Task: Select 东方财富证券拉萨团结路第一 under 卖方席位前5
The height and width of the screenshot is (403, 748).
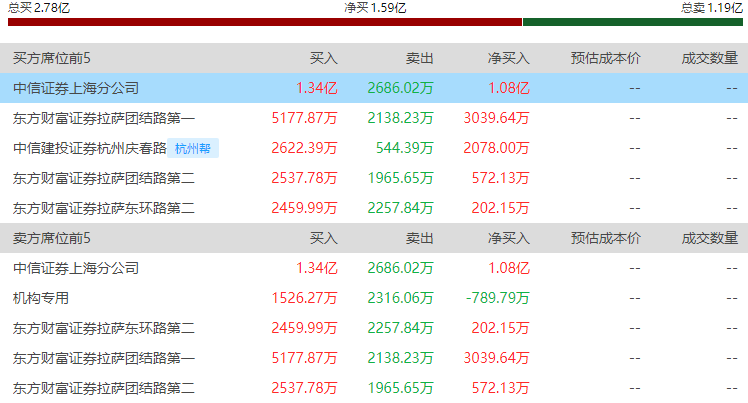Action: coord(104,358)
